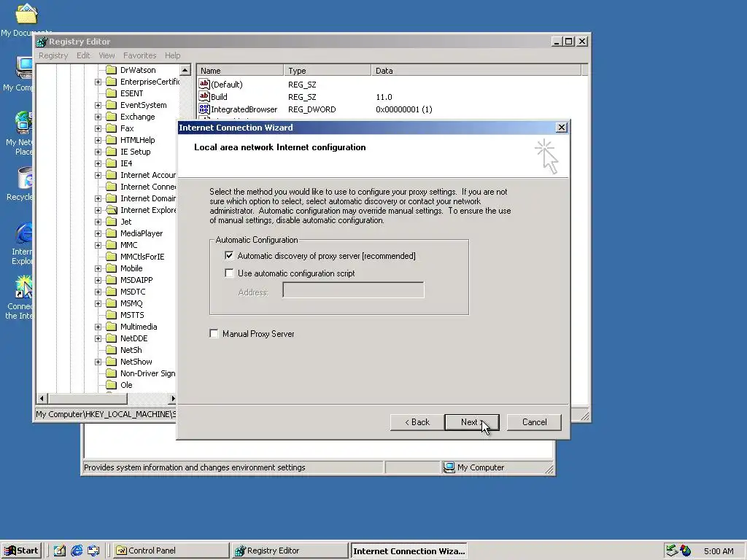Screen dimensions: 747x560
Task: Select the ESENT folder icon in the registry tree
Action: click(112, 93)
